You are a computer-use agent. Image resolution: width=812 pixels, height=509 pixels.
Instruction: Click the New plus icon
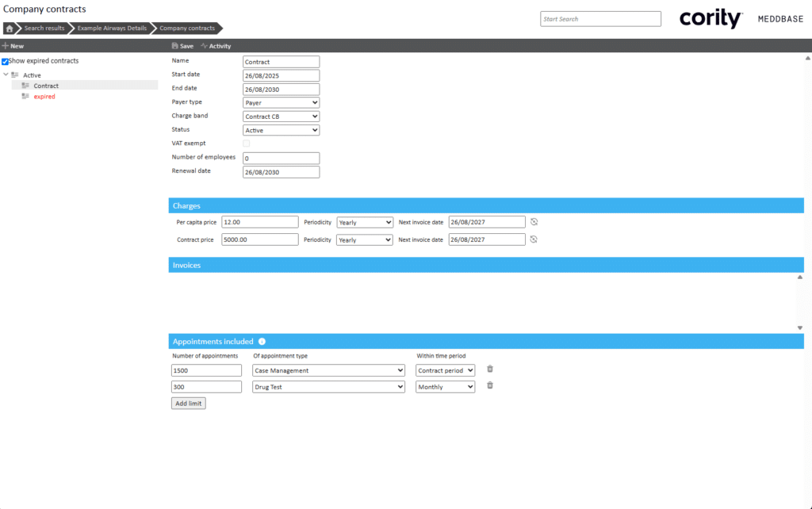(x=6, y=45)
